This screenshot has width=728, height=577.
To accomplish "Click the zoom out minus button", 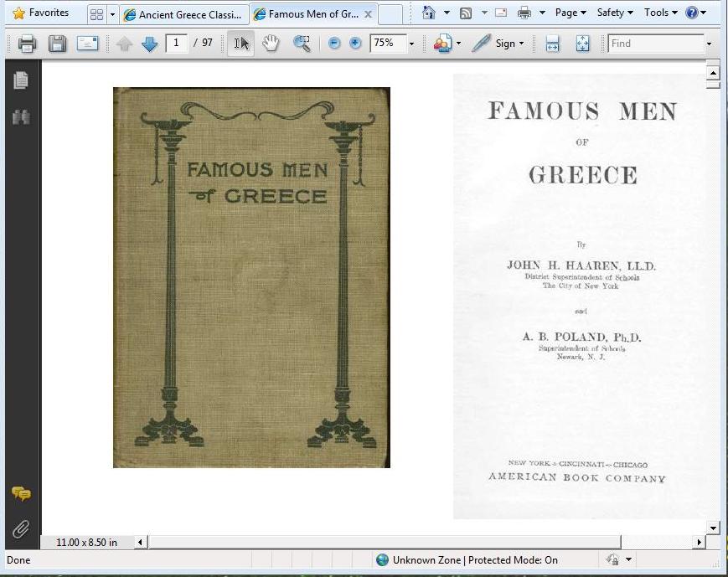I will click(x=334, y=44).
